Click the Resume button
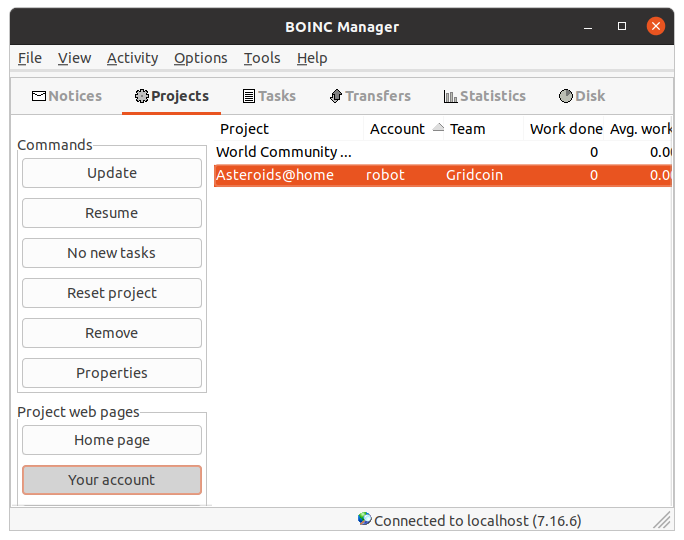 tap(112, 213)
